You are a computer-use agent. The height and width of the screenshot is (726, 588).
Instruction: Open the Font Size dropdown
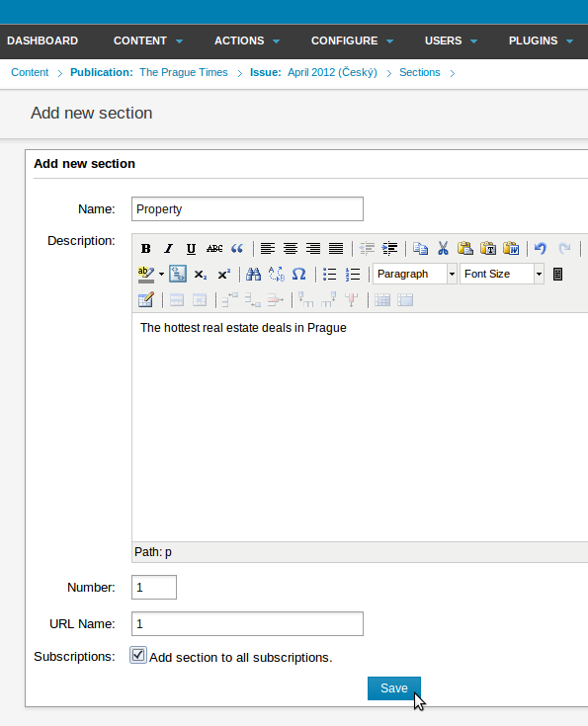pyautogui.click(x=502, y=275)
